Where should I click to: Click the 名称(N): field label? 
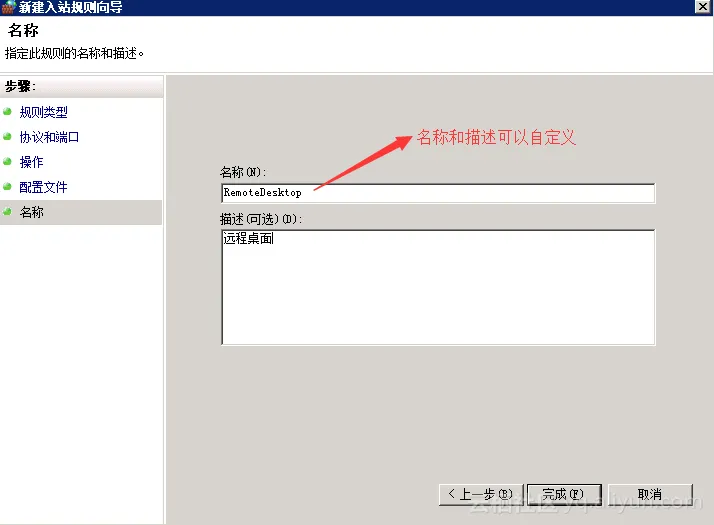pyautogui.click(x=243, y=172)
